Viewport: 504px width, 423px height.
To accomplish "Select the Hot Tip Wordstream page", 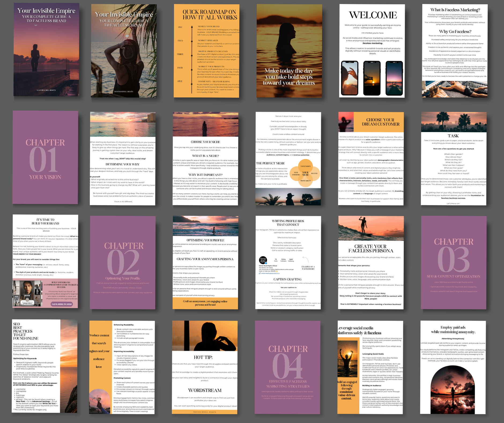I will (x=205, y=367).
